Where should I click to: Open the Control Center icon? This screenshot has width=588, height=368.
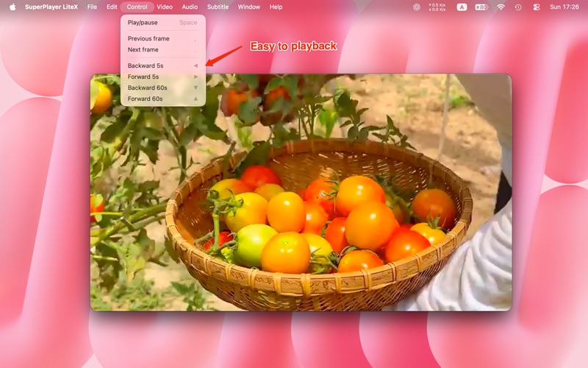pos(537,7)
